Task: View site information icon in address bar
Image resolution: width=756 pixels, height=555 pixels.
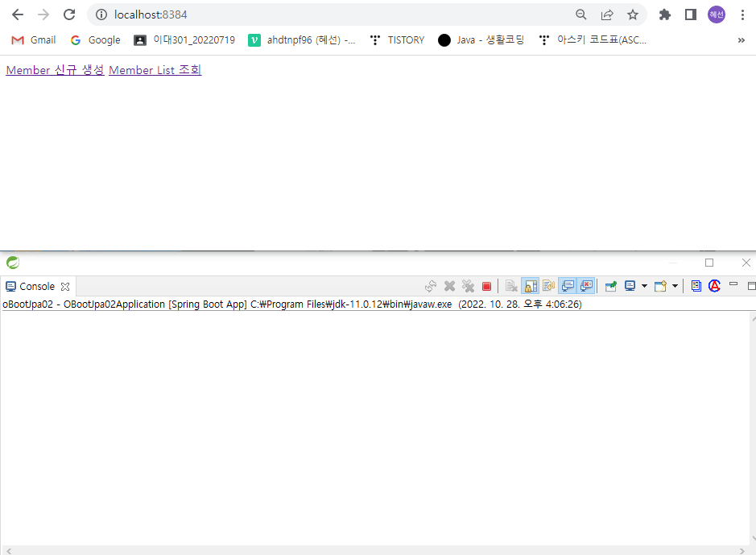Action: 101,14
